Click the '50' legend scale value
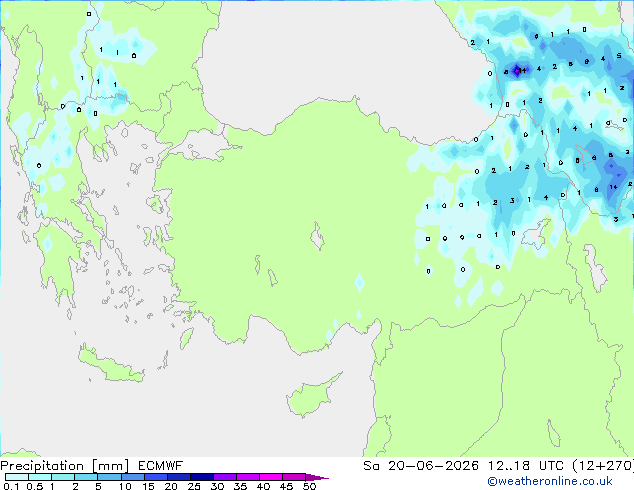The height and width of the screenshot is (490, 634). pyautogui.click(x=309, y=486)
